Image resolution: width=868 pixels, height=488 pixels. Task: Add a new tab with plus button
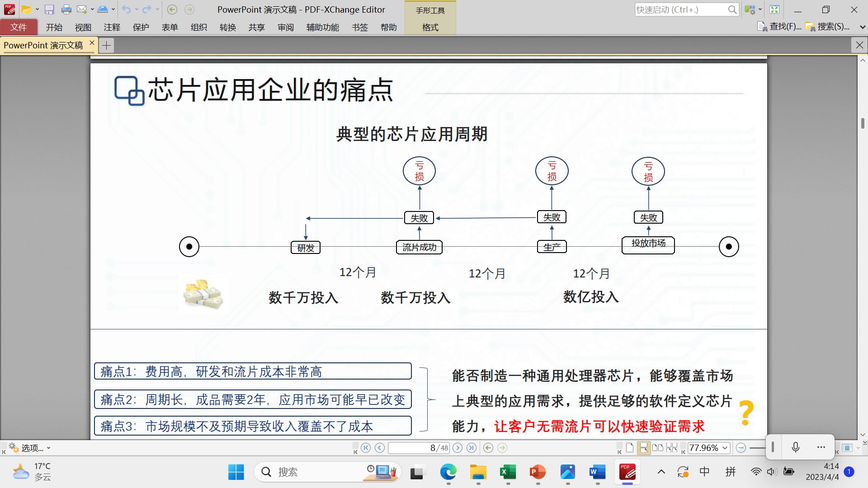coord(107,45)
